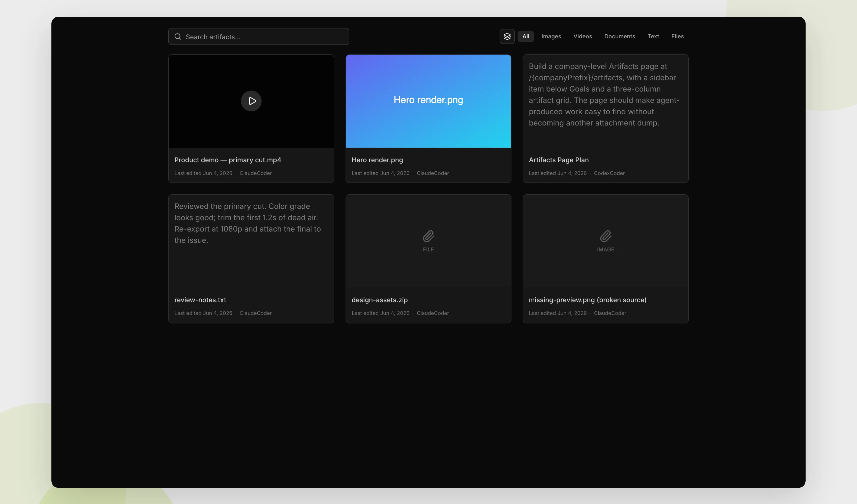The height and width of the screenshot is (504, 857).
Task: Focus the Search artifacts input field
Action: point(258,36)
